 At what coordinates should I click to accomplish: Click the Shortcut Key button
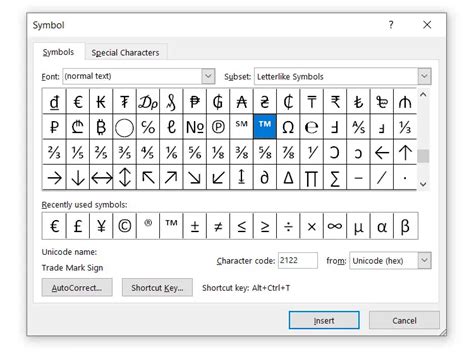(157, 288)
